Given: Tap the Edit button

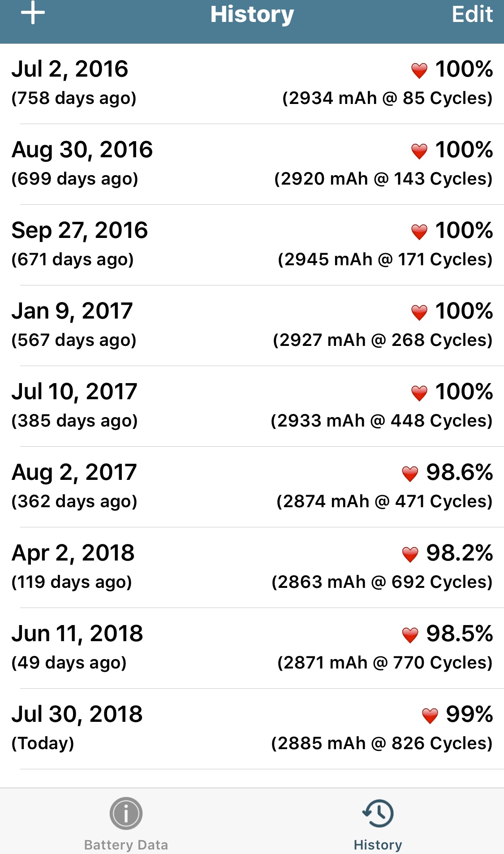Looking at the screenshot, I should click(472, 14).
